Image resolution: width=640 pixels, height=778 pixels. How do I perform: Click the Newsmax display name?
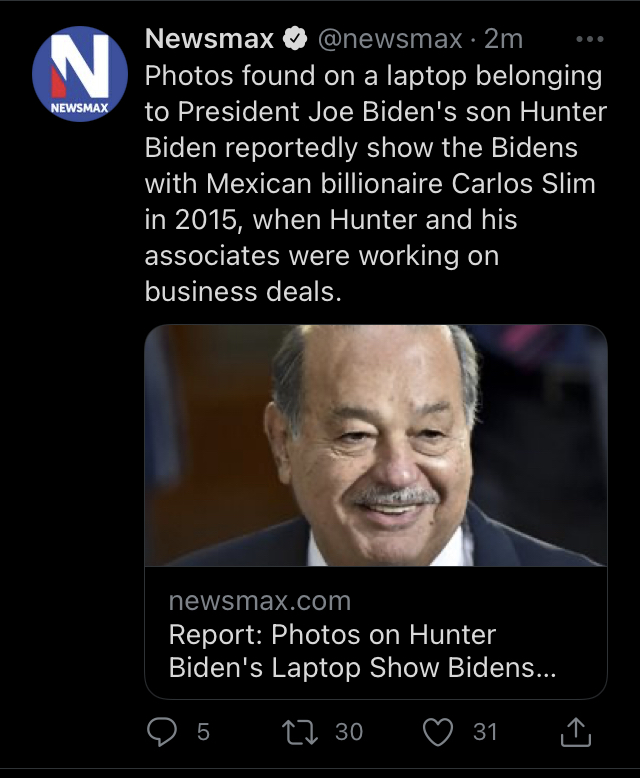(209, 40)
